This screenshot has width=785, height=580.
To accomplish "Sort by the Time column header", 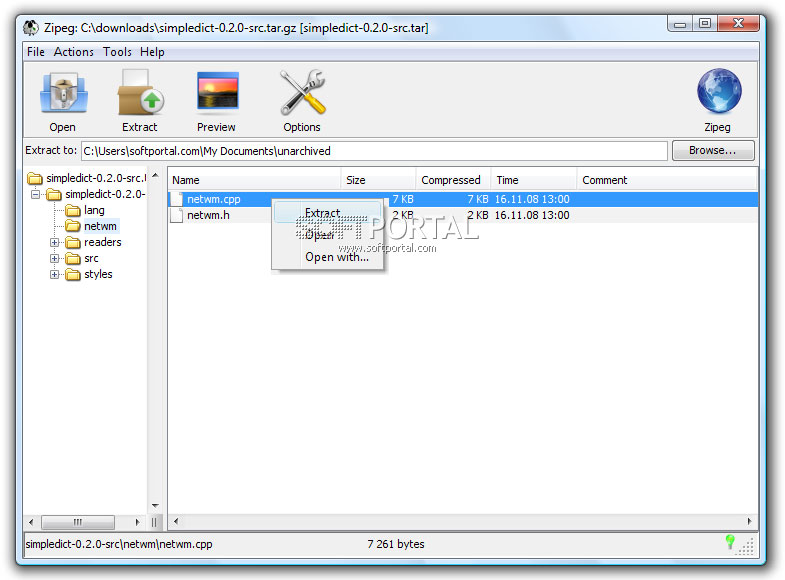I will 534,180.
